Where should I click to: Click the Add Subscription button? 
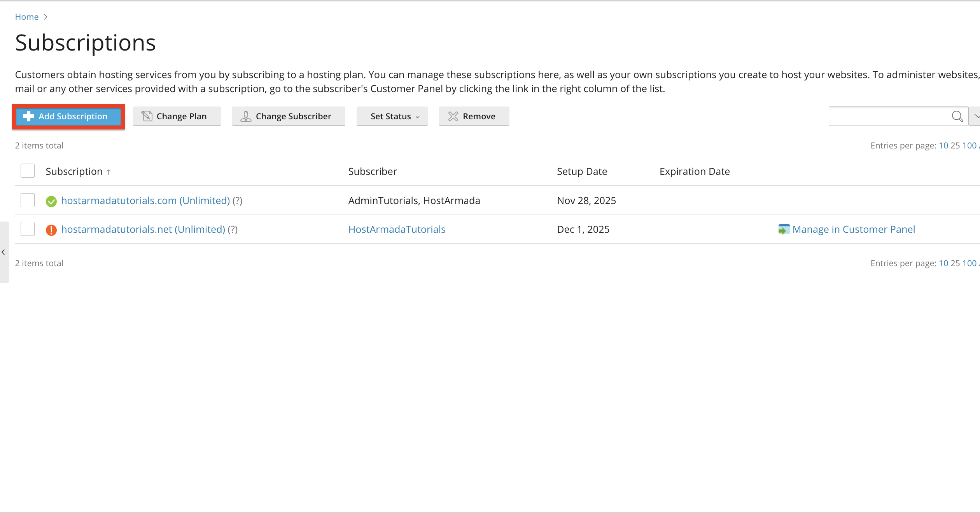click(x=68, y=116)
